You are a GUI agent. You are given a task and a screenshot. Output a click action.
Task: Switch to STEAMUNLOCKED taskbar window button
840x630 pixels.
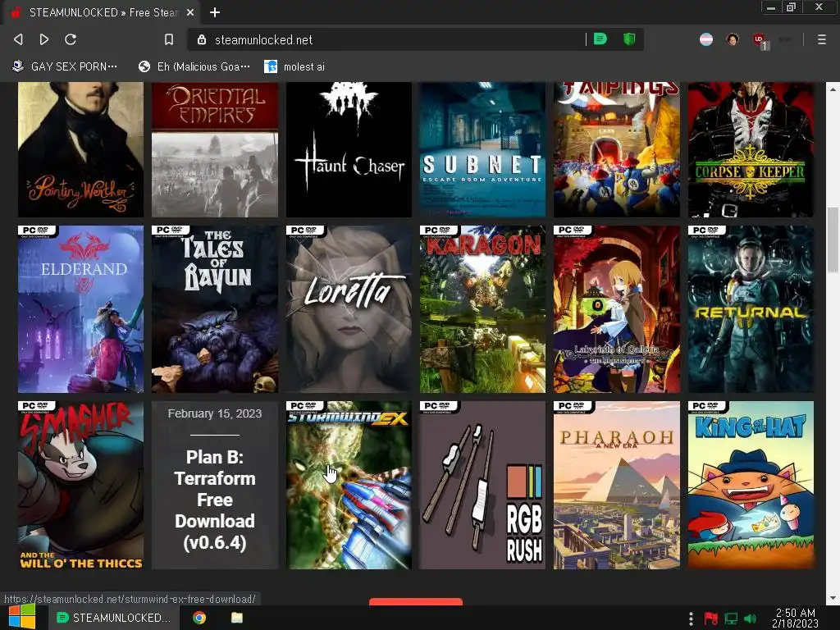(x=115, y=618)
